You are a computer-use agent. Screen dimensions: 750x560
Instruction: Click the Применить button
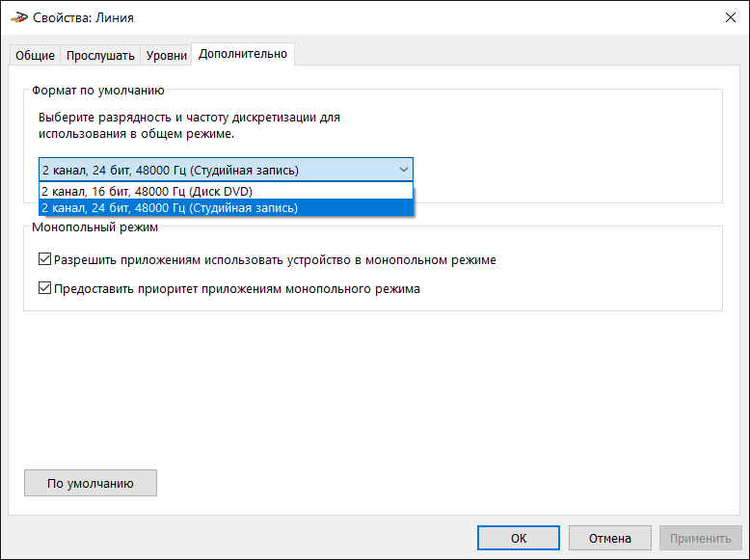pyautogui.click(x=701, y=538)
